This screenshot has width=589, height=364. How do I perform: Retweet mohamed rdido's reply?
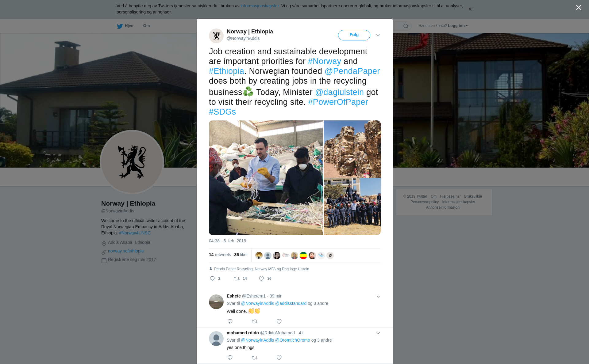255,358
